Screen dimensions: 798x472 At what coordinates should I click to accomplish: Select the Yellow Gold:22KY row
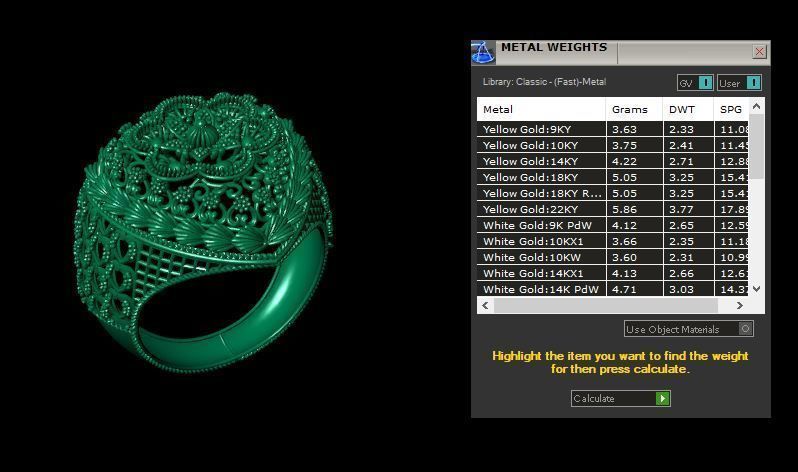(613, 209)
